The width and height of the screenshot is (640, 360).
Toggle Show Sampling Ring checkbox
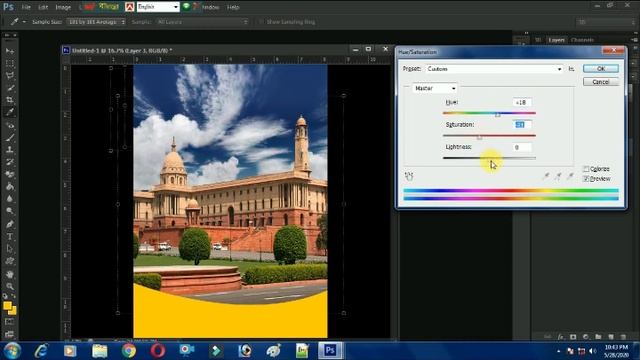pyautogui.click(x=261, y=22)
